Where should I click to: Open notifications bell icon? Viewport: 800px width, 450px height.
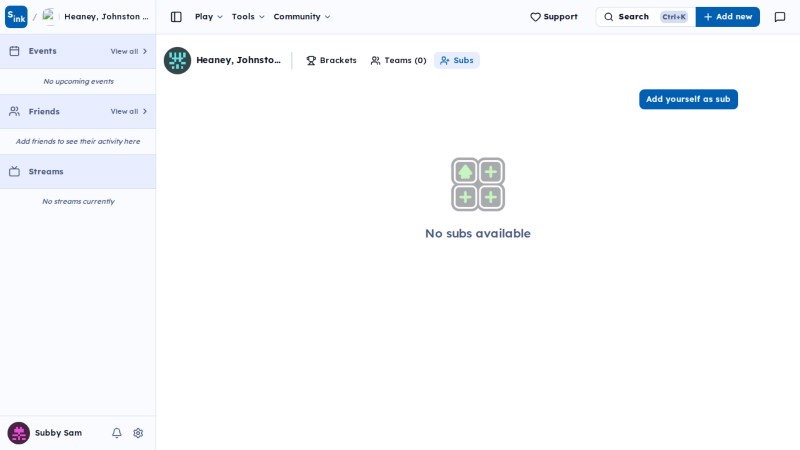(117, 433)
